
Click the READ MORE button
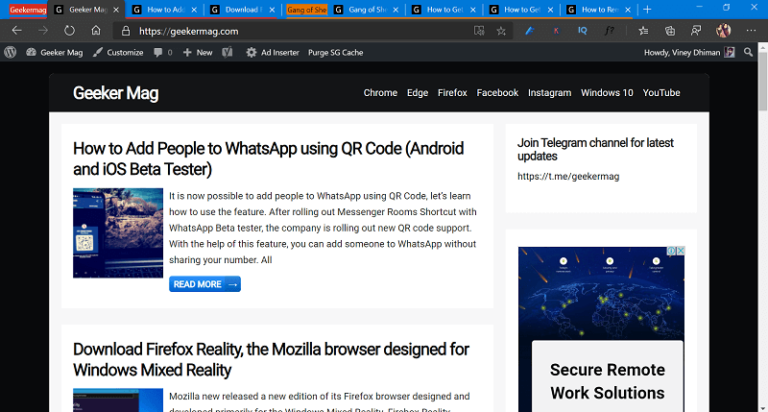[204, 284]
